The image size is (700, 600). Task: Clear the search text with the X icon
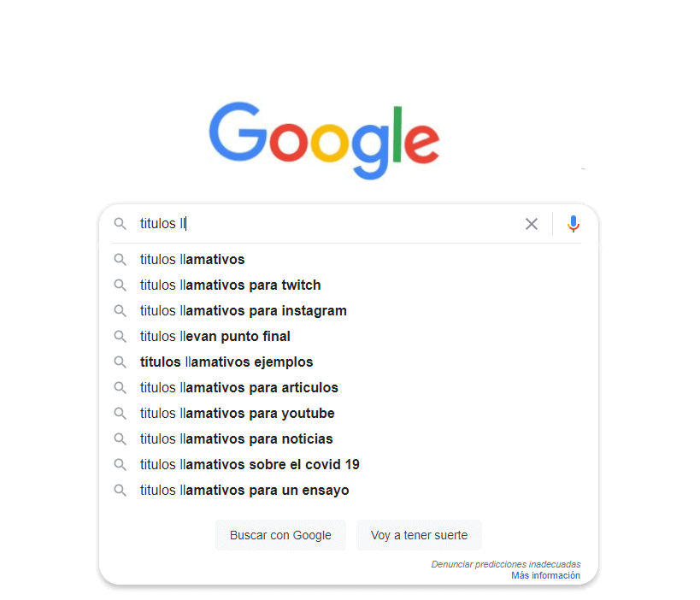(x=532, y=224)
